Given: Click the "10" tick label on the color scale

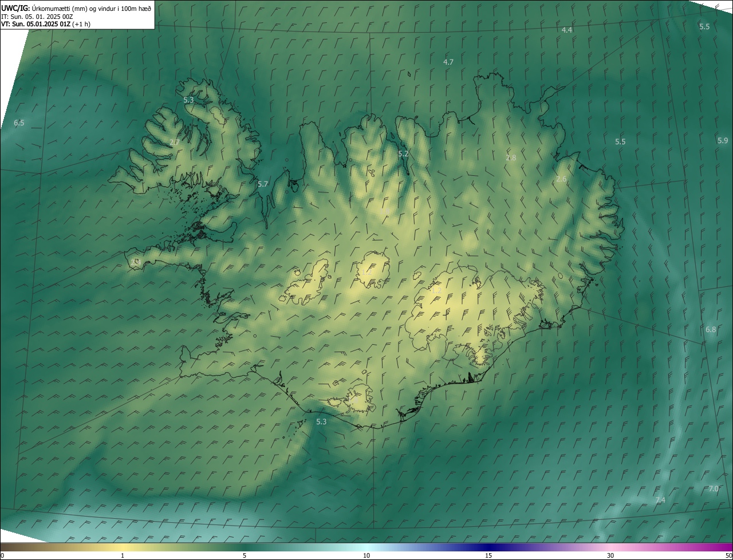Looking at the screenshot, I should pos(366,556).
